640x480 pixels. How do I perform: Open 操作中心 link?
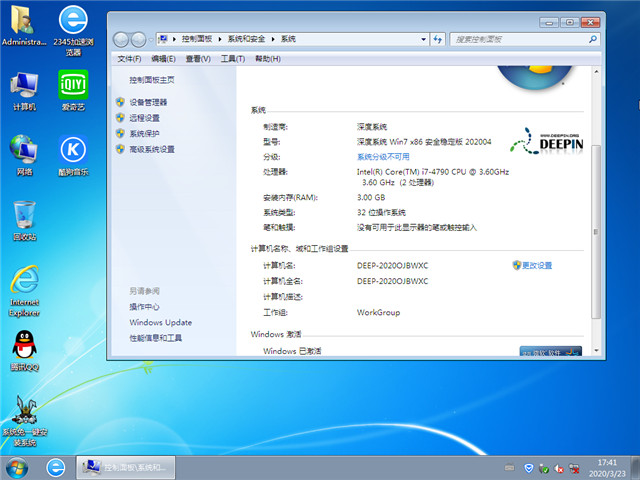(144, 307)
